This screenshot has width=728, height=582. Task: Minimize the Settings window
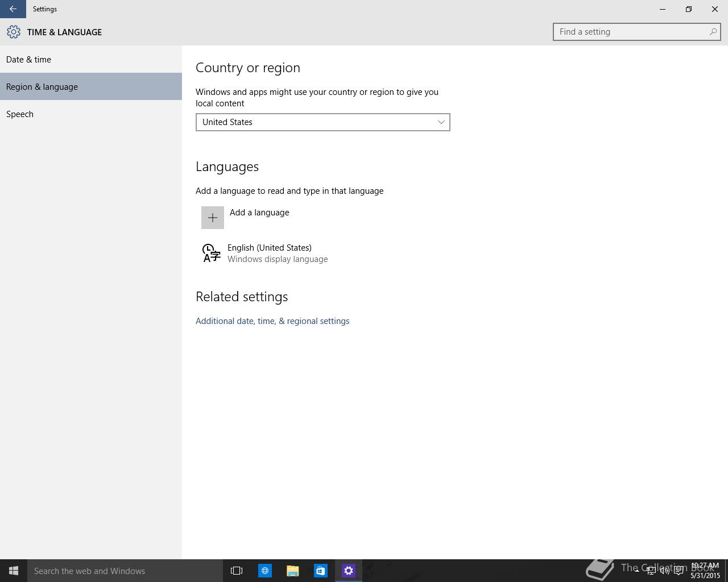[663, 9]
